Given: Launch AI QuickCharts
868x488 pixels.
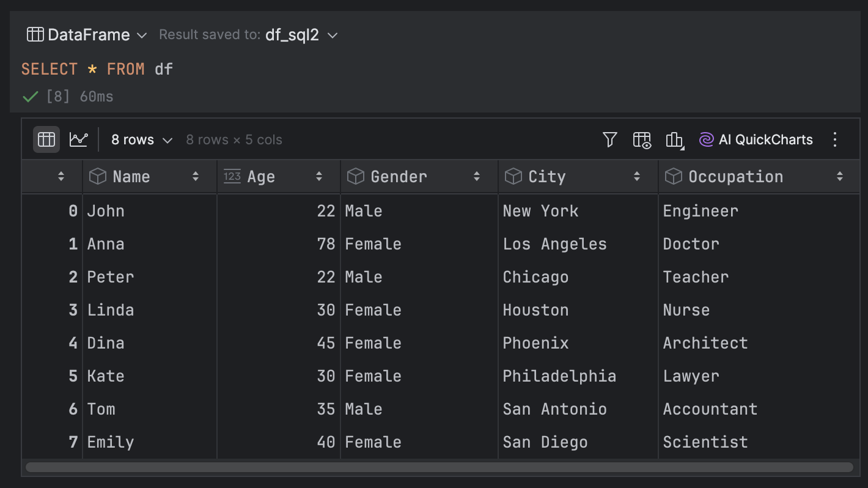Looking at the screenshot, I should point(756,139).
